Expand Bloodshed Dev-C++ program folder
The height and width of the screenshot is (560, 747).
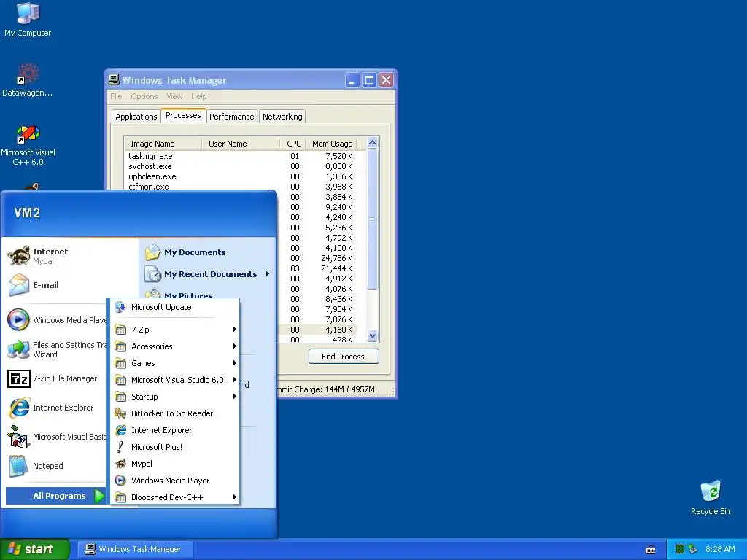tap(175, 497)
